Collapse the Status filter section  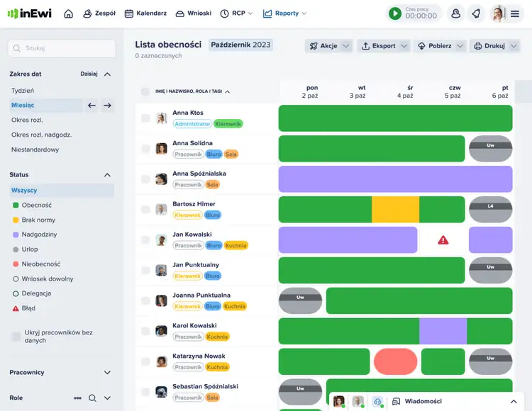coord(107,175)
